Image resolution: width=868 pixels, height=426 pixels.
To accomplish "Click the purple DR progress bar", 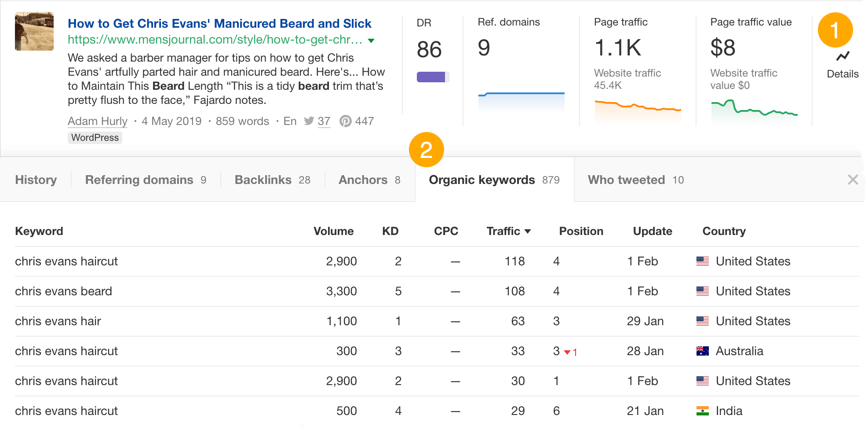I will pyautogui.click(x=431, y=77).
